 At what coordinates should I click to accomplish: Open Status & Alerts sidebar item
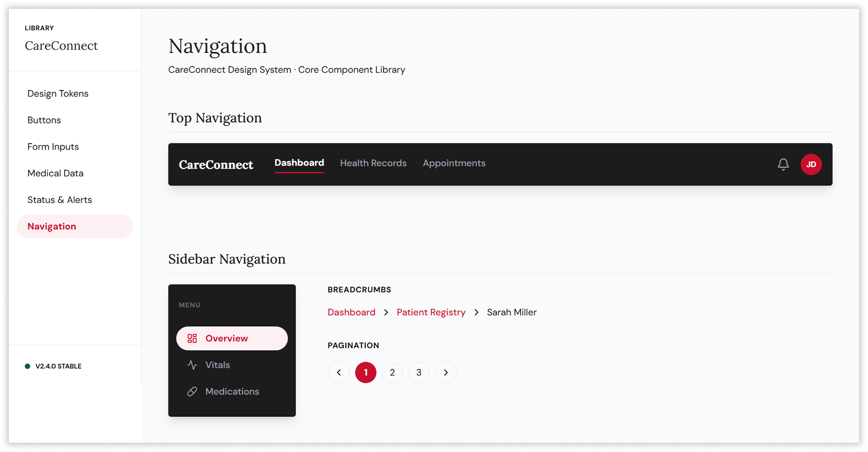coord(60,200)
